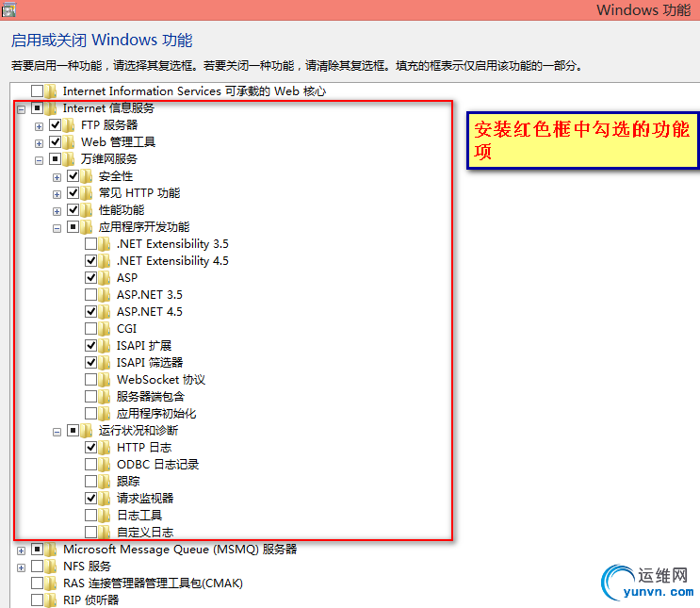700x608 pixels.
Task: Collapse the Internet 信息服务 node
Action: (x=21, y=109)
